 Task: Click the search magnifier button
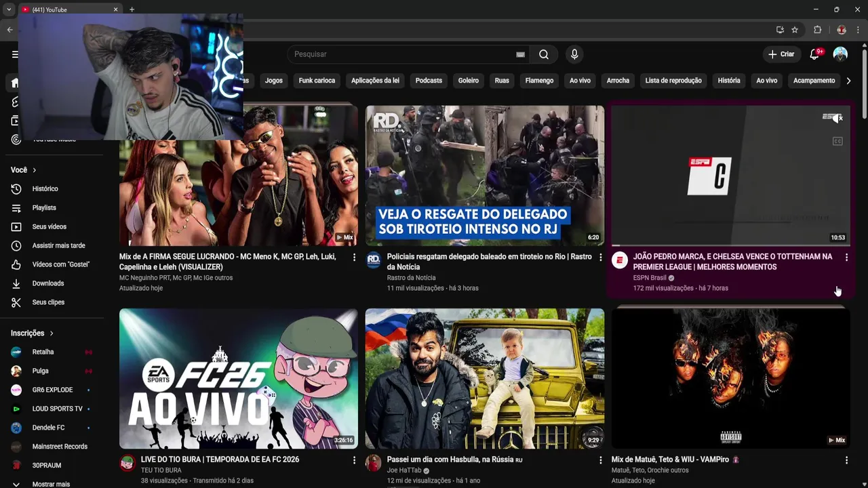click(544, 54)
